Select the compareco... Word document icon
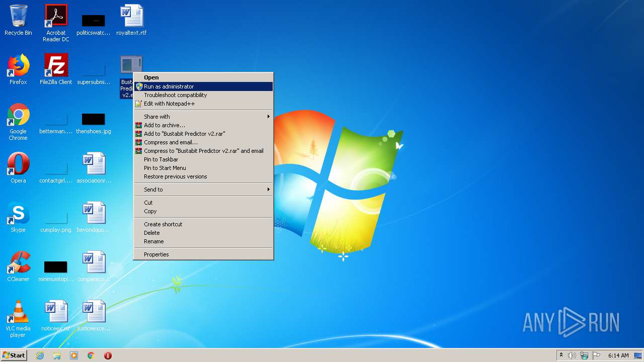The height and width of the screenshot is (362, 644). point(94,266)
